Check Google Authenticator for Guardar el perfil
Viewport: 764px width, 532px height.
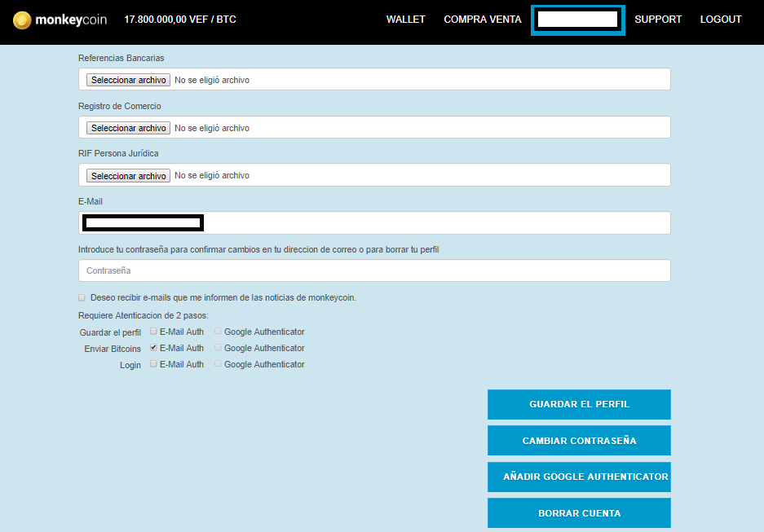[218, 332]
